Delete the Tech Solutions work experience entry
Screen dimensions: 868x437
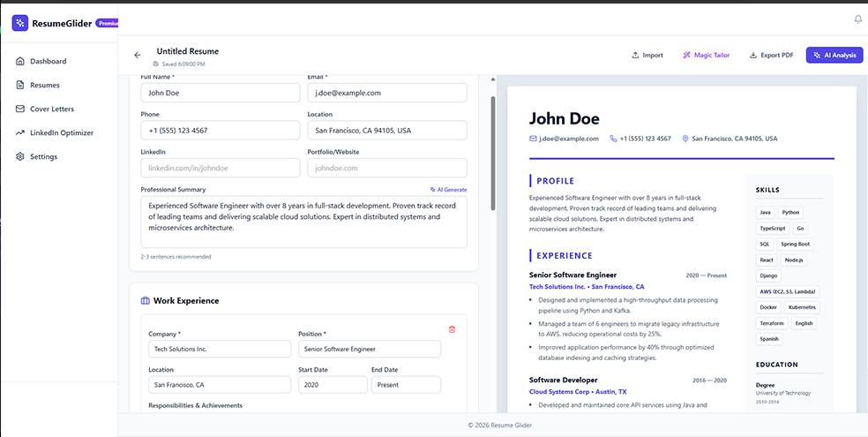[452, 329]
